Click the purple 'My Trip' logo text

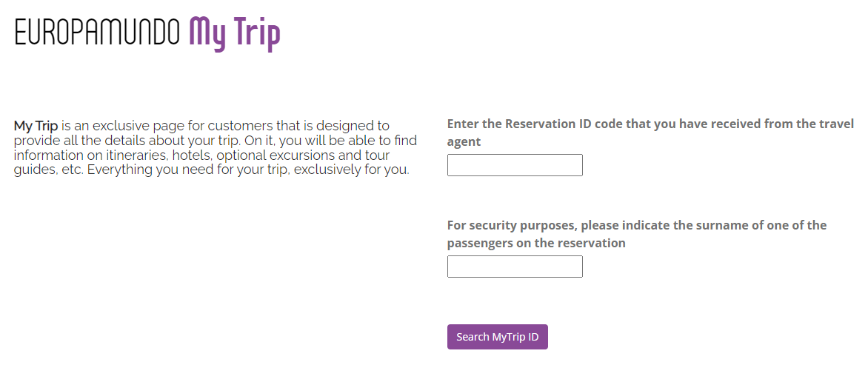coord(234,33)
